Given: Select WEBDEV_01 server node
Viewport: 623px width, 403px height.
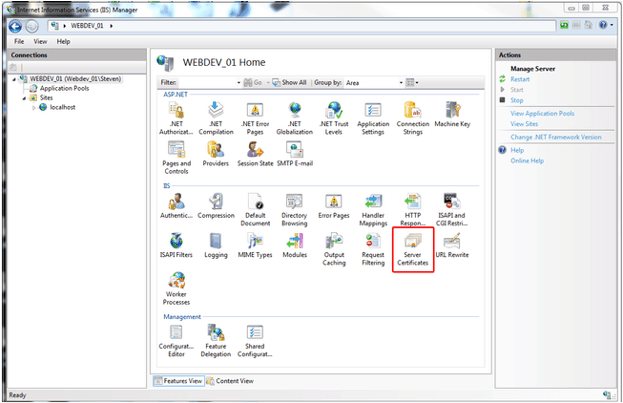Looking at the screenshot, I should tap(75, 79).
